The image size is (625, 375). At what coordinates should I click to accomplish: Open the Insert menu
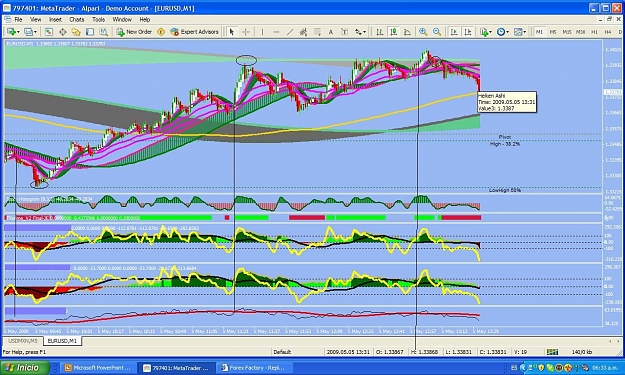55,20
